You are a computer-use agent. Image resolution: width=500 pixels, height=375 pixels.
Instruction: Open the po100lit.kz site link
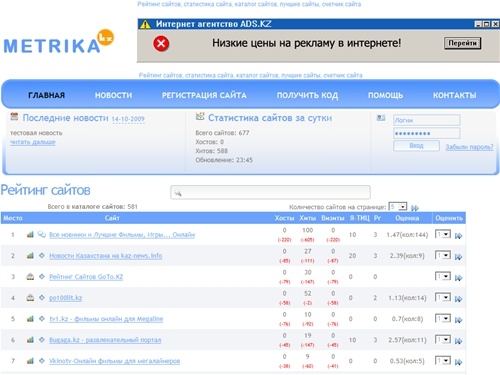click(x=65, y=298)
